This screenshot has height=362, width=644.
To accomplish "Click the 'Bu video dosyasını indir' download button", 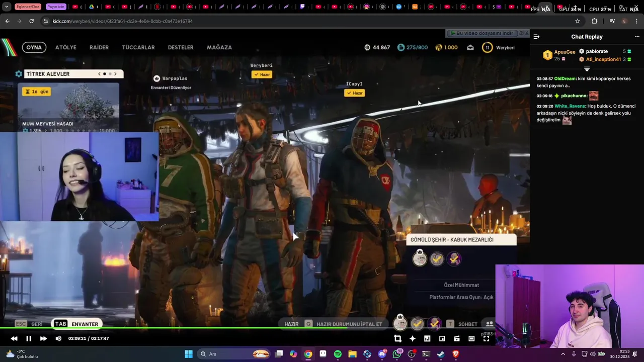I will click(482, 33).
